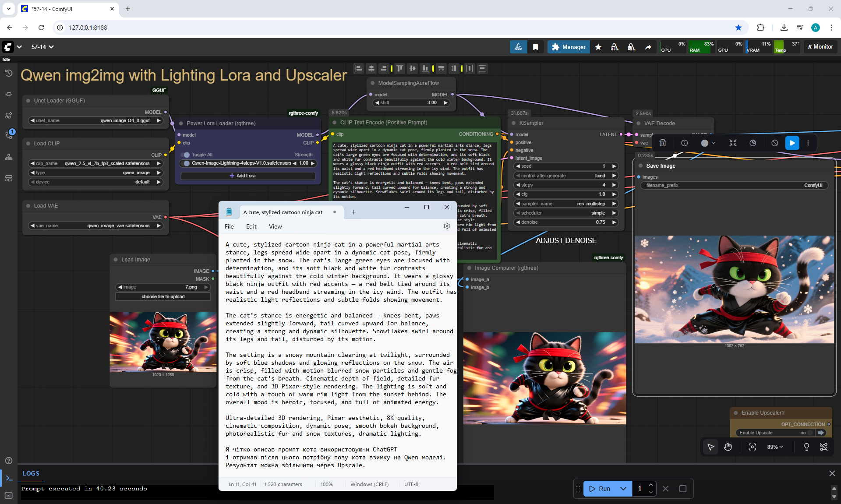Image resolution: width=841 pixels, height=504 pixels.
Task: Click the Add Lora button
Action: (x=248, y=176)
